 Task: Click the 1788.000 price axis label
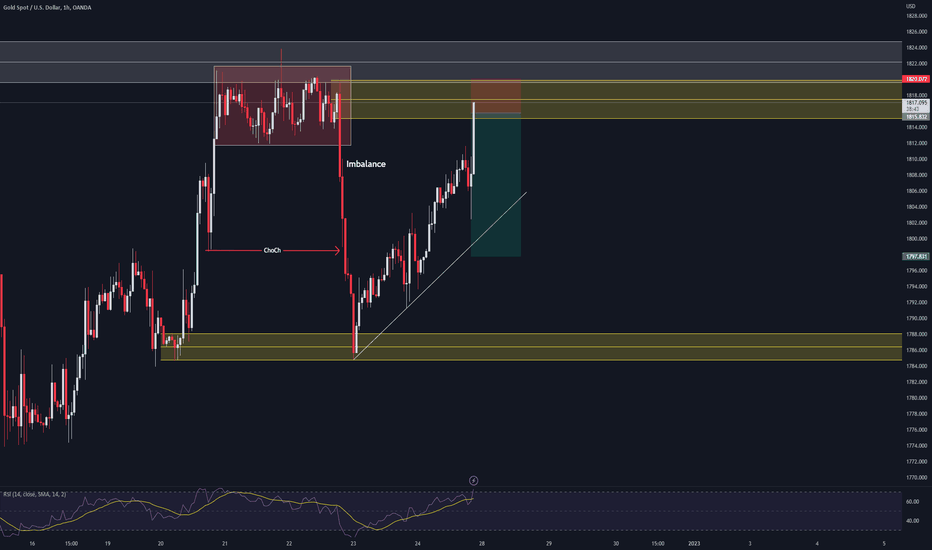pyautogui.click(x=917, y=334)
